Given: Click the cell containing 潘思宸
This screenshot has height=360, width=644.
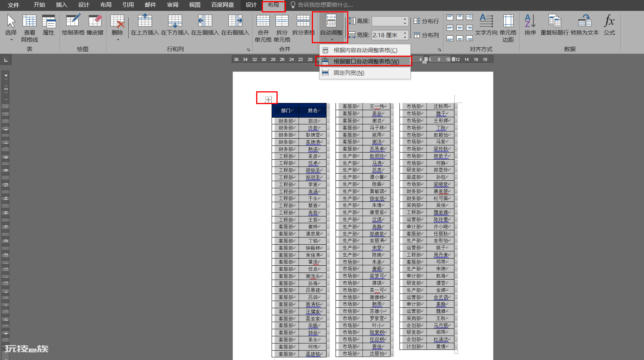Looking at the screenshot, I should tap(313, 234).
